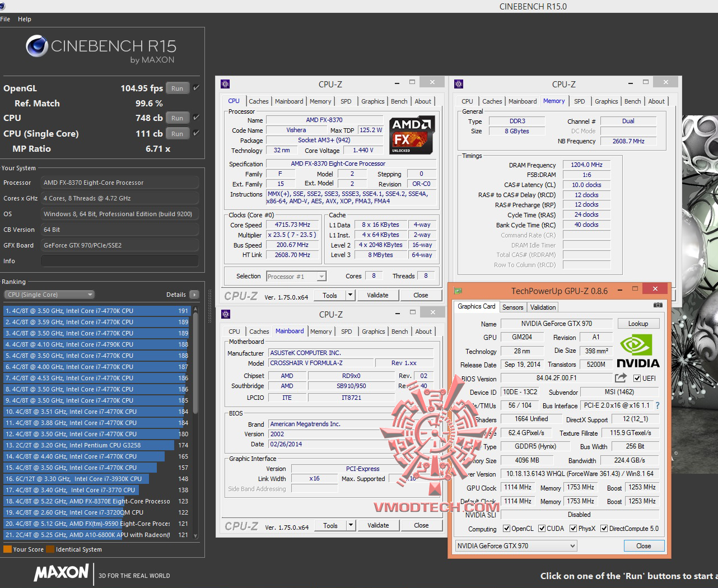Expand the Tools arrow in the CPU-Z motherboard window
This screenshot has height=588, width=718.
[351, 525]
